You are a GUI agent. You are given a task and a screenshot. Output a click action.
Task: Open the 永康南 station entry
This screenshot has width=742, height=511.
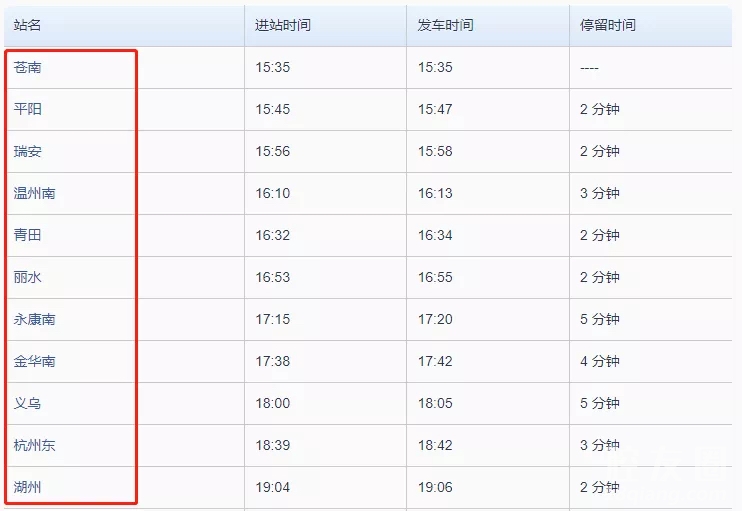35,319
